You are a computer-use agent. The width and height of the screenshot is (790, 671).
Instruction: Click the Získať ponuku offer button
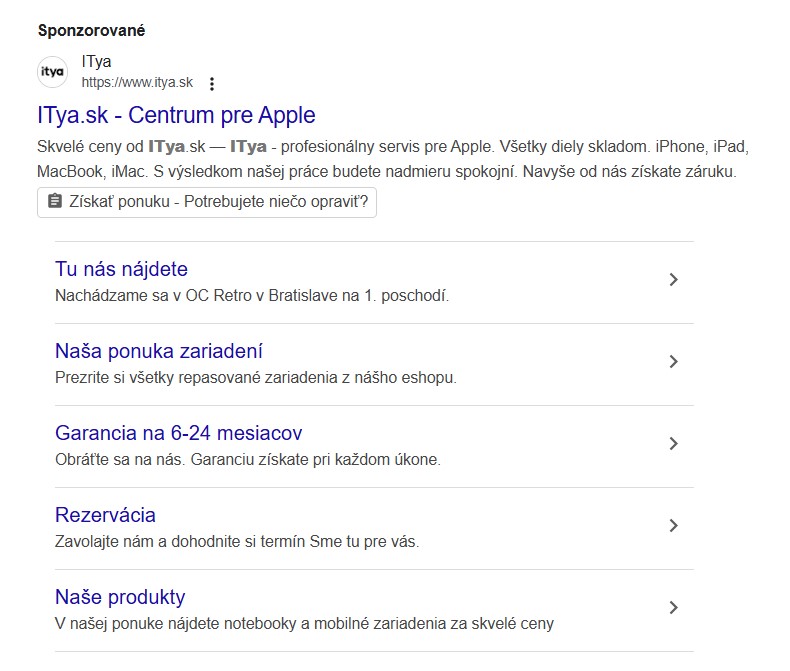click(x=207, y=203)
